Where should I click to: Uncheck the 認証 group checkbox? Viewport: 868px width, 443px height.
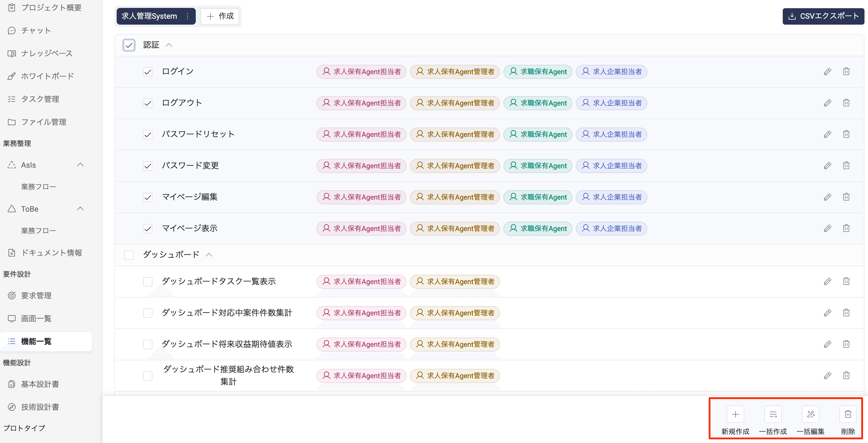(129, 45)
